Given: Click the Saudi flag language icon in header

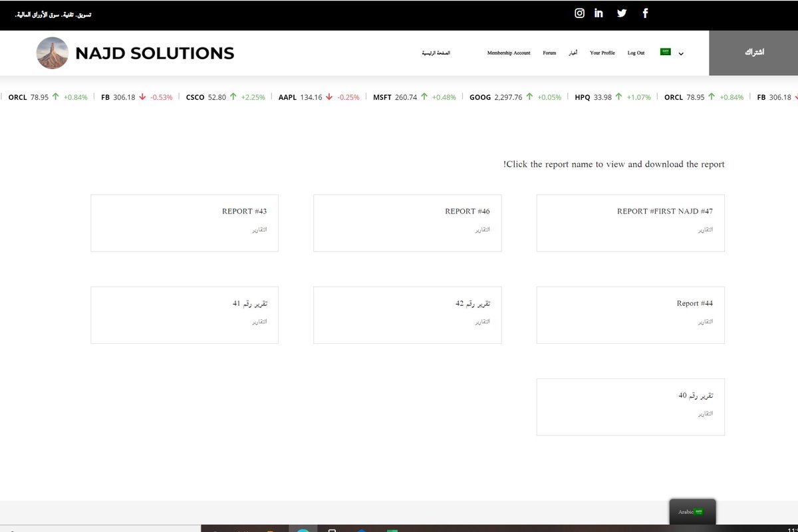Looking at the screenshot, I should coord(665,52).
